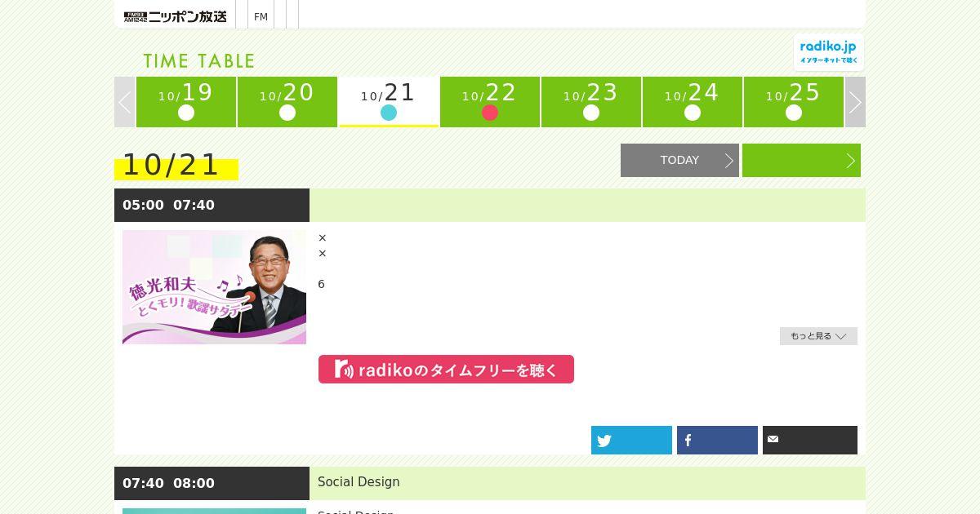Click the yellow-highlighted 10/21 date heading
Viewport: 980px width, 514px height.
[176, 165]
